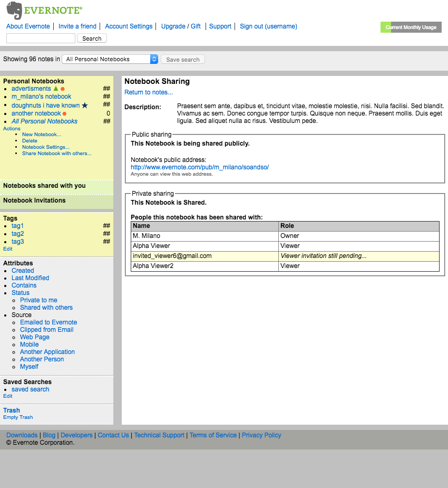The height and width of the screenshot is (488, 448).
Task: Click M. Milano name cell
Action: pyautogui.click(x=204, y=236)
